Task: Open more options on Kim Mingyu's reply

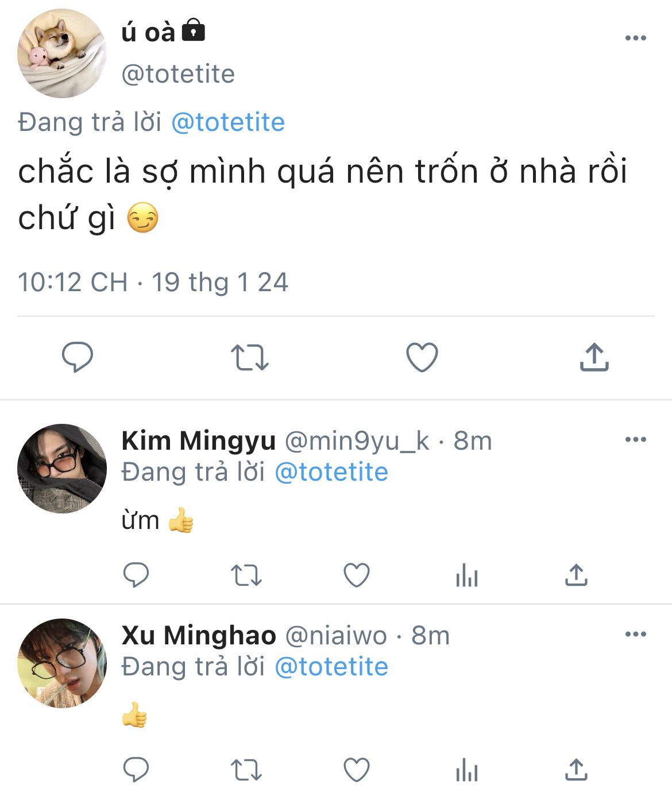Action: tap(635, 440)
